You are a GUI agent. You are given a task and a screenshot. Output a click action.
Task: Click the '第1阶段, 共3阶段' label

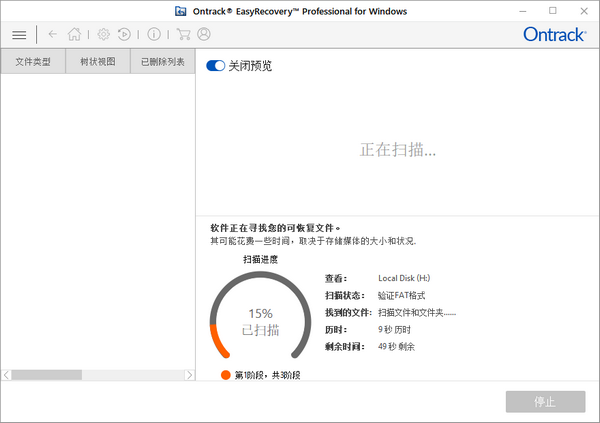pos(267,375)
